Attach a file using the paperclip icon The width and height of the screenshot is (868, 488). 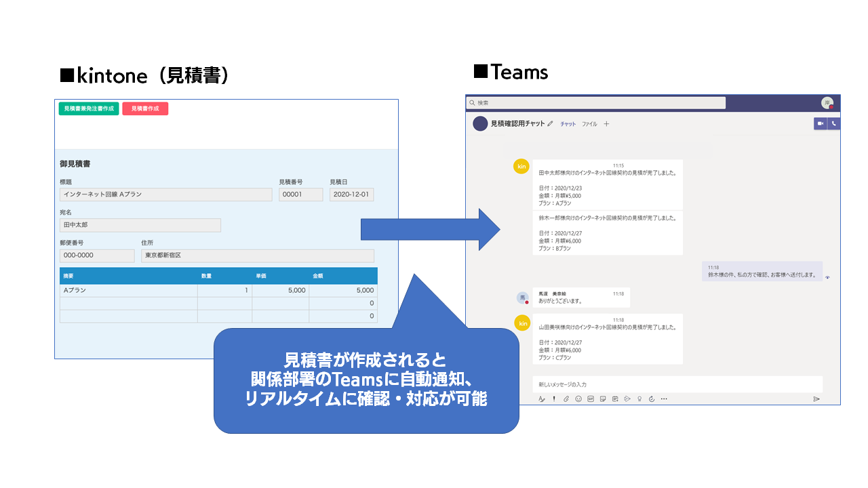566,399
